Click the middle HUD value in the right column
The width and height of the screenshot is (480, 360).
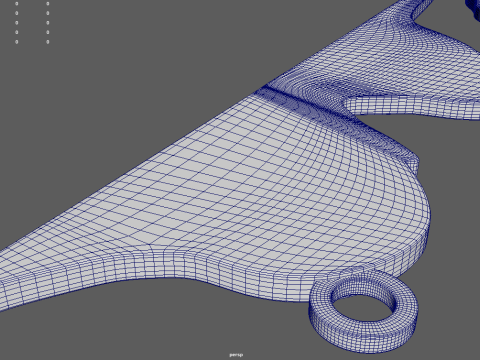coord(48,23)
